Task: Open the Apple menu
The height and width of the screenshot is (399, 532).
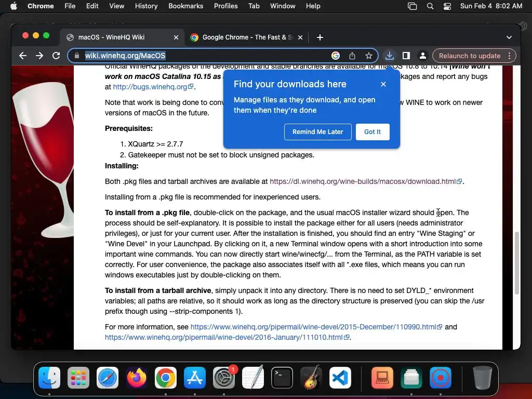Action: coord(14,6)
